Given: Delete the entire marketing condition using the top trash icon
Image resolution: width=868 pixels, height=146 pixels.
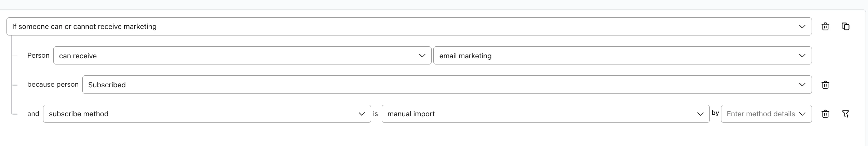Looking at the screenshot, I should click(825, 27).
